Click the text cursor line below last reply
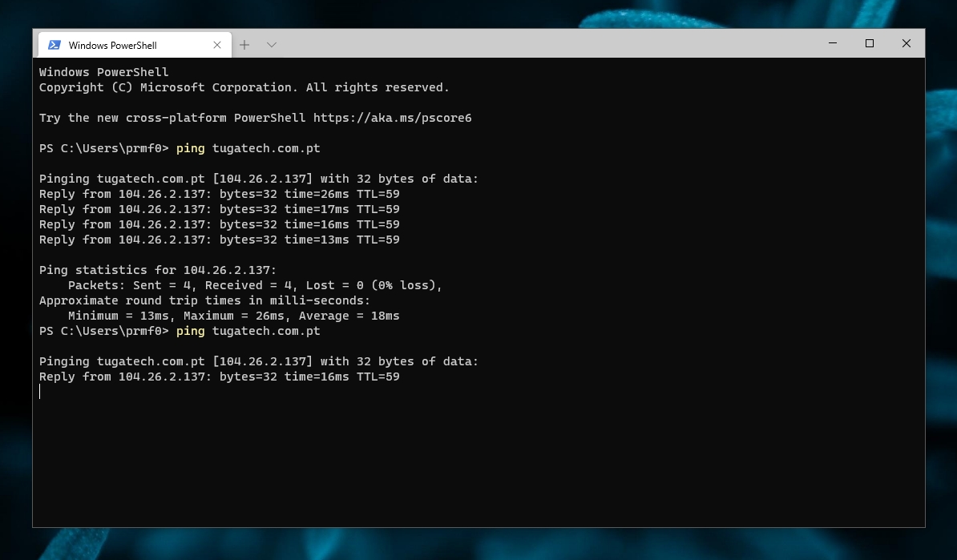This screenshot has height=560, width=957. click(x=39, y=392)
